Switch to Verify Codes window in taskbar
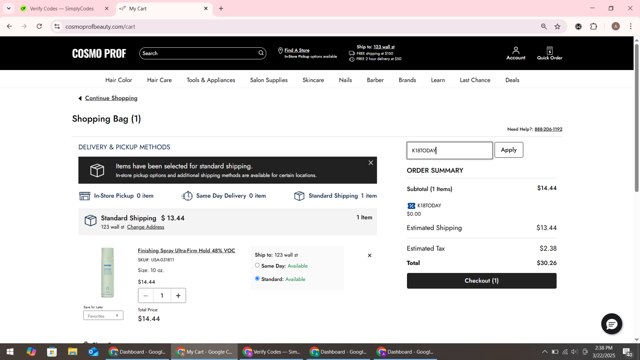640x360 pixels. pyautogui.click(x=271, y=352)
